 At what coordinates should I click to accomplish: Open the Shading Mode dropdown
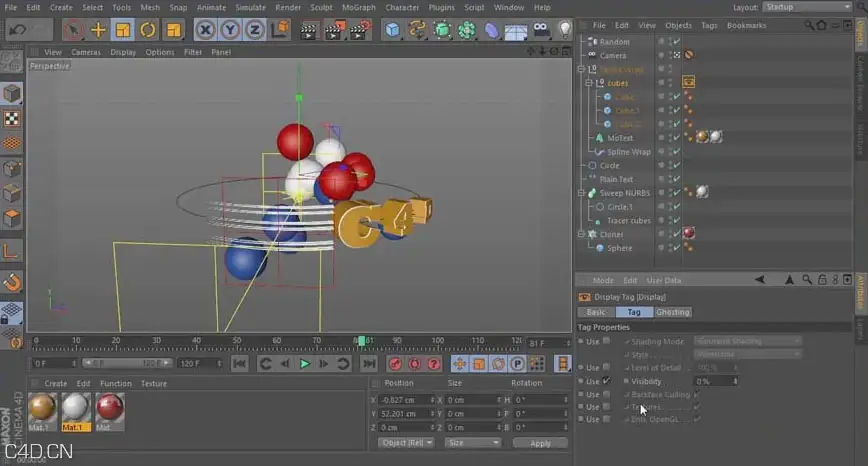coord(747,341)
